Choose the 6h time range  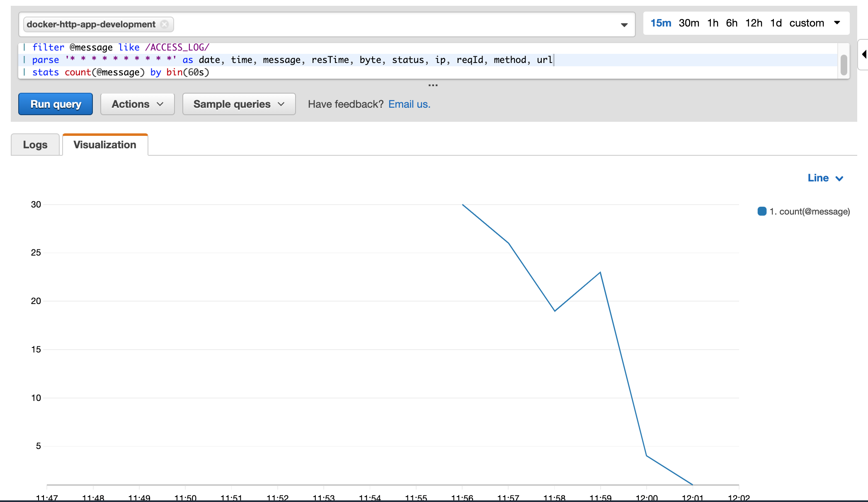(x=731, y=23)
